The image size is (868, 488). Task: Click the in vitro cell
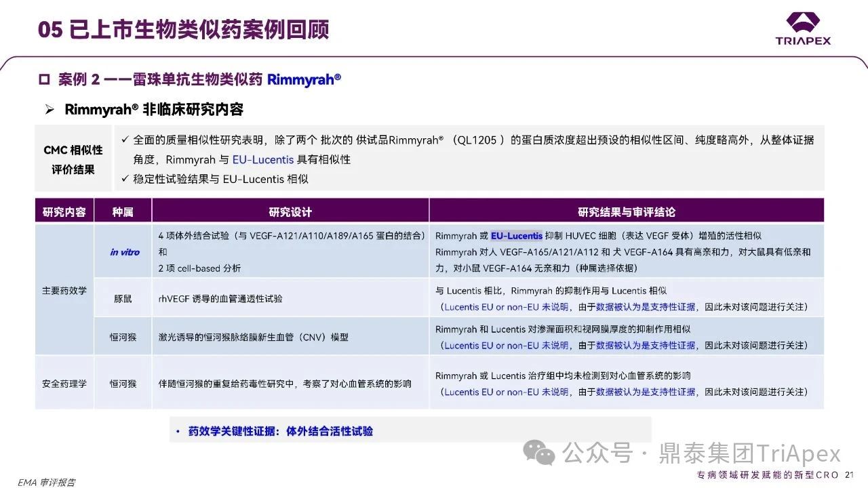(124, 252)
